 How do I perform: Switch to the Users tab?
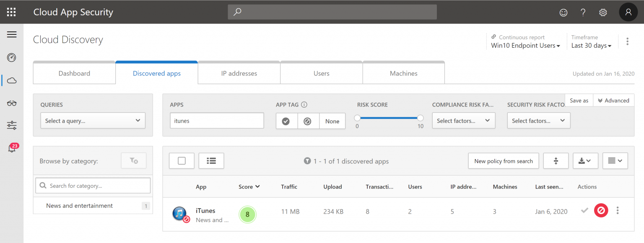(321, 73)
